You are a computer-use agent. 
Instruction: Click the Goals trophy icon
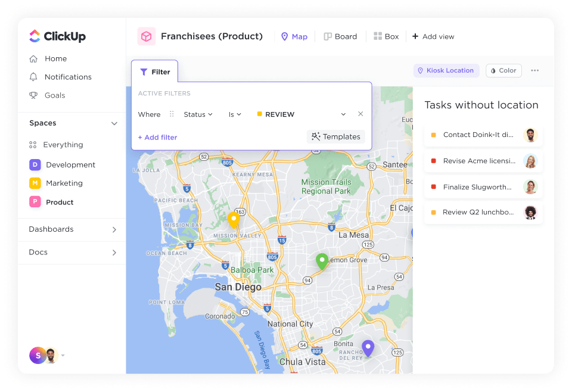click(33, 95)
